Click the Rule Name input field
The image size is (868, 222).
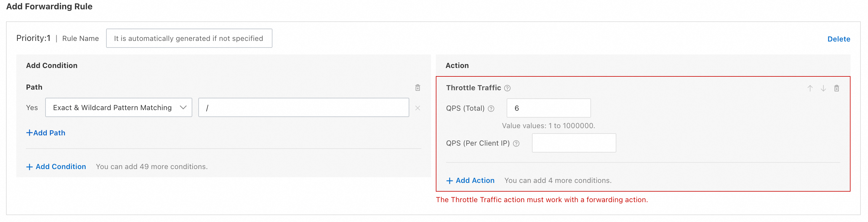(x=189, y=38)
